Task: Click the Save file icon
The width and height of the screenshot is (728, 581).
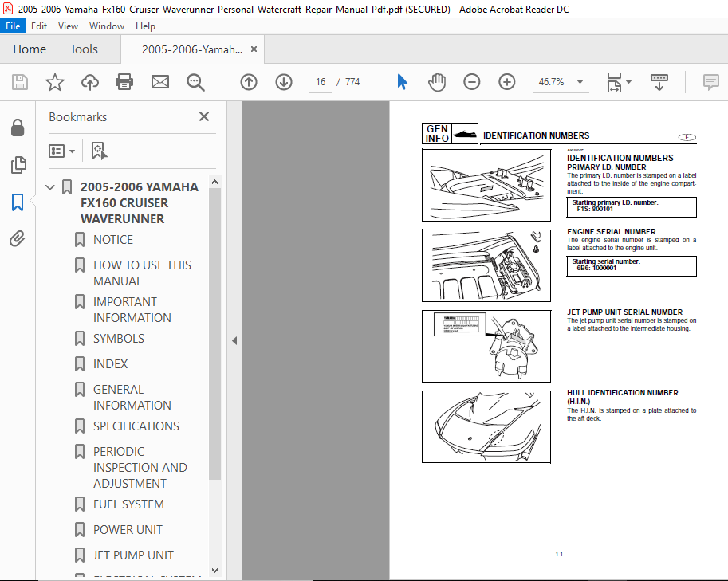Action: 19,82
